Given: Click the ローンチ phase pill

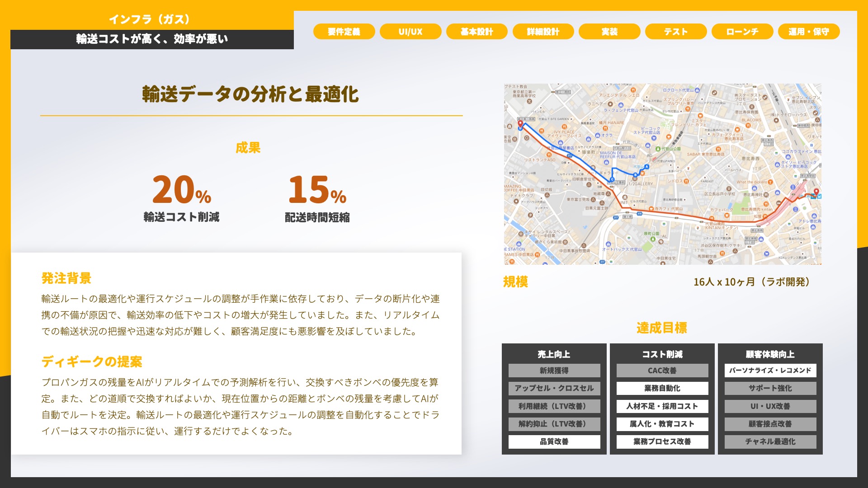Looking at the screenshot, I should pyautogui.click(x=742, y=32).
